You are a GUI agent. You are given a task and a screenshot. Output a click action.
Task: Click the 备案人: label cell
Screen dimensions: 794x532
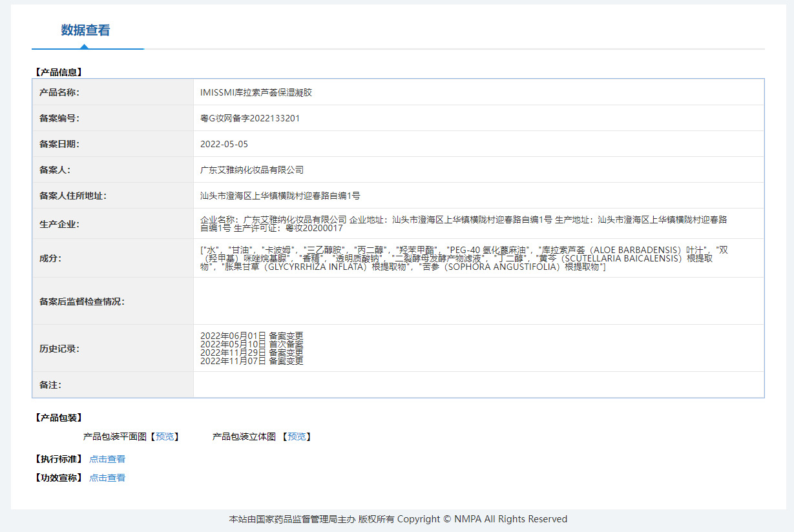[113, 170]
